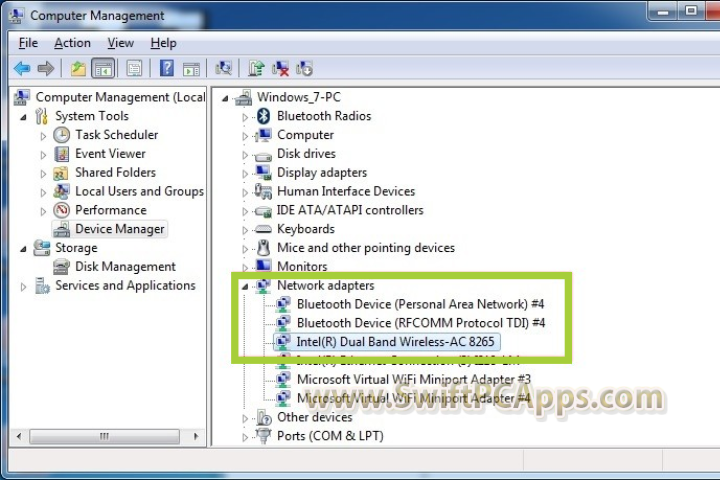
Task: Select Microsoft Virtual WiFi Miniport Adapter #3
Action: tap(414, 379)
